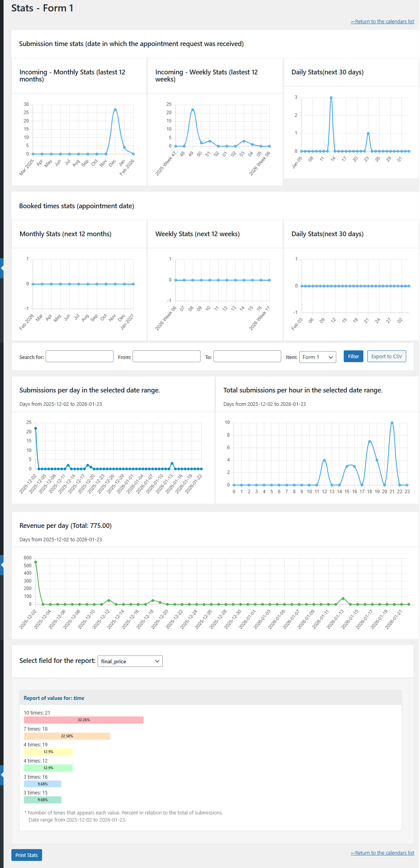Viewport: 420px width, 868px height.
Task: Click the hour 18 peak in submissions per hour chart
Action: 370,441
